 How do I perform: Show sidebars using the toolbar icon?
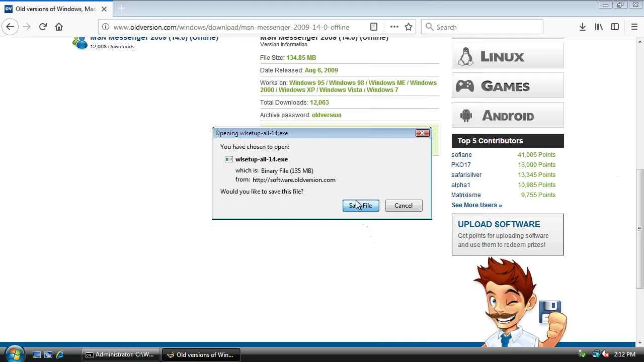click(x=615, y=27)
